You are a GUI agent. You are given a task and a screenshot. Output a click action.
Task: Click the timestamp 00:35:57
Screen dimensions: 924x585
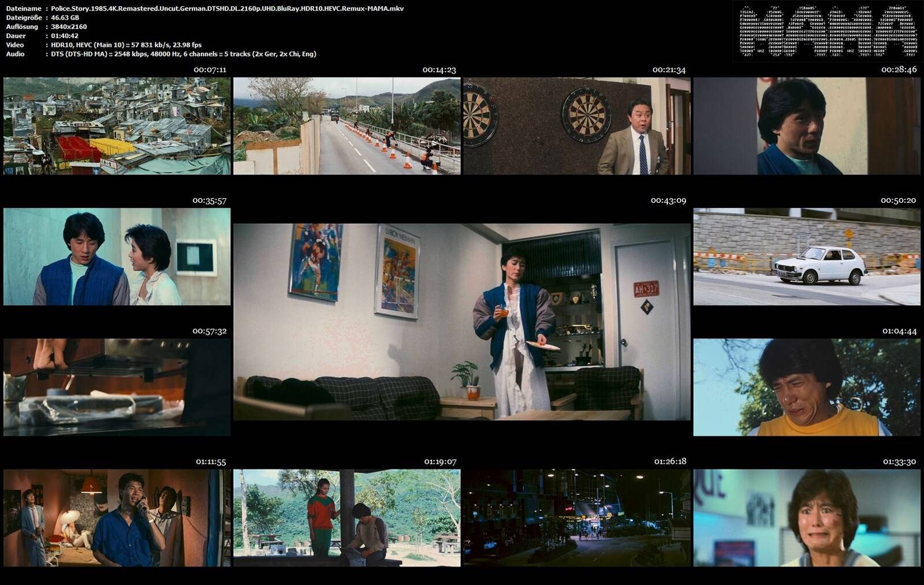(x=210, y=200)
